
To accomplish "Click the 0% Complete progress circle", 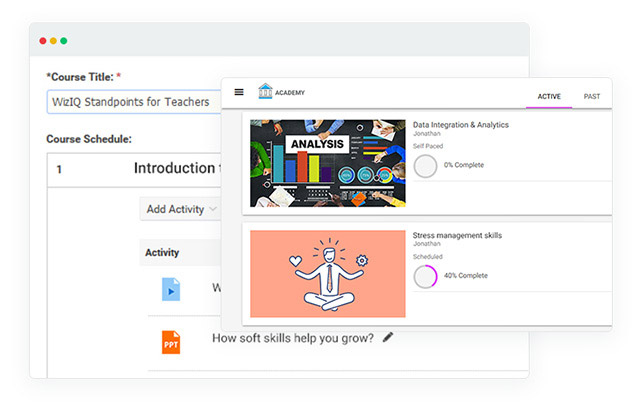I will click(x=425, y=165).
